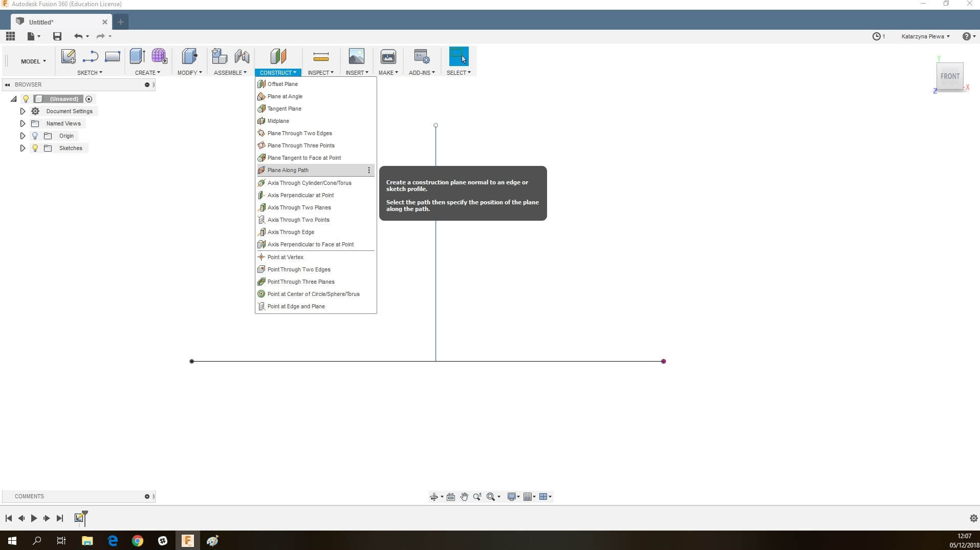The height and width of the screenshot is (550, 980).
Task: Choose Plane Through Three Points
Action: 315,145
